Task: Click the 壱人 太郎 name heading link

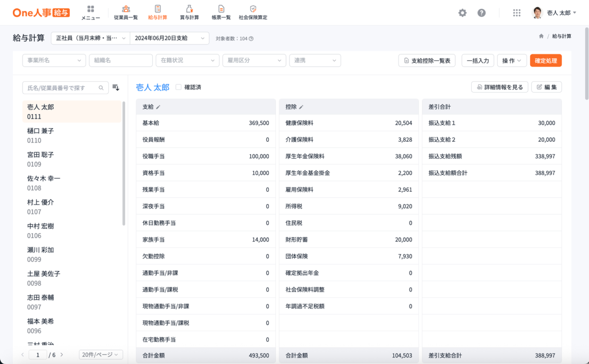Action: pos(152,87)
